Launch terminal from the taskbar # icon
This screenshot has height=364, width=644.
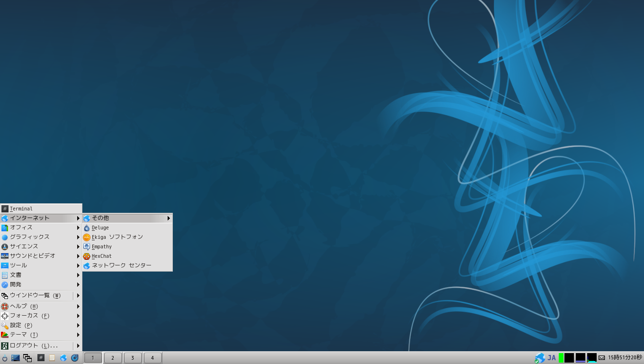(41, 358)
